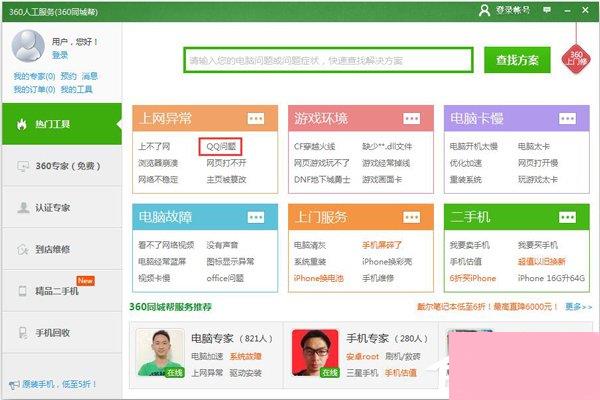The height and width of the screenshot is (400, 600).
Task: Click the 登录 link under user greeting
Action: (x=60, y=55)
